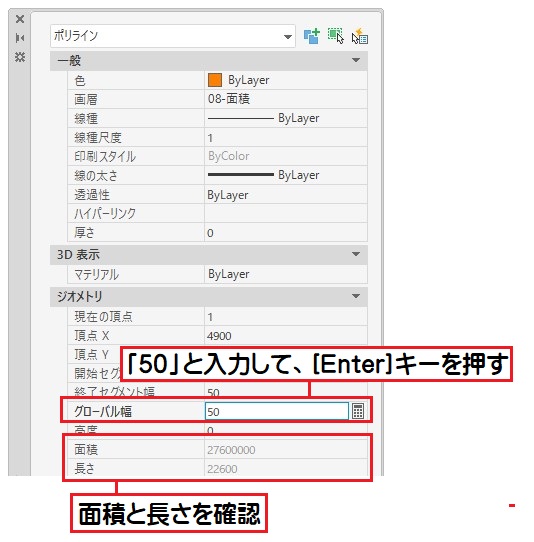Click the 色 property label
This screenshot has height=542, width=534.
click(x=80, y=80)
